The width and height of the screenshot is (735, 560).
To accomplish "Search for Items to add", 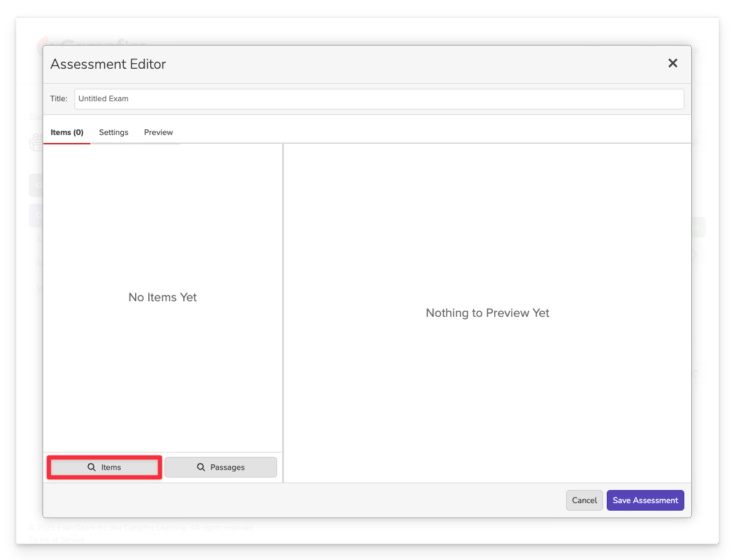I will pos(104,467).
